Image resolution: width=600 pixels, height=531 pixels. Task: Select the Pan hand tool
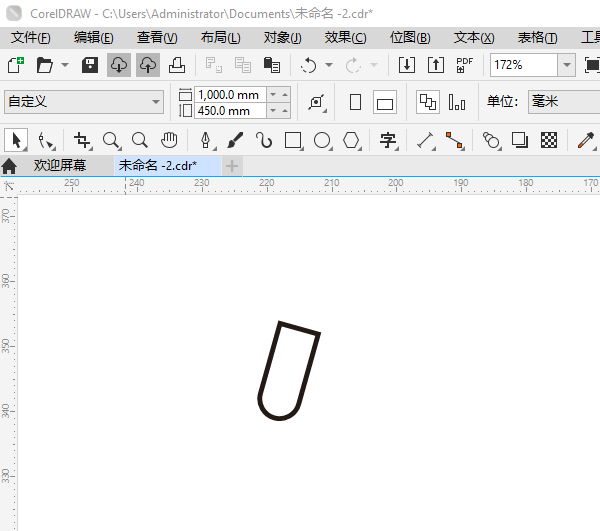(169, 140)
